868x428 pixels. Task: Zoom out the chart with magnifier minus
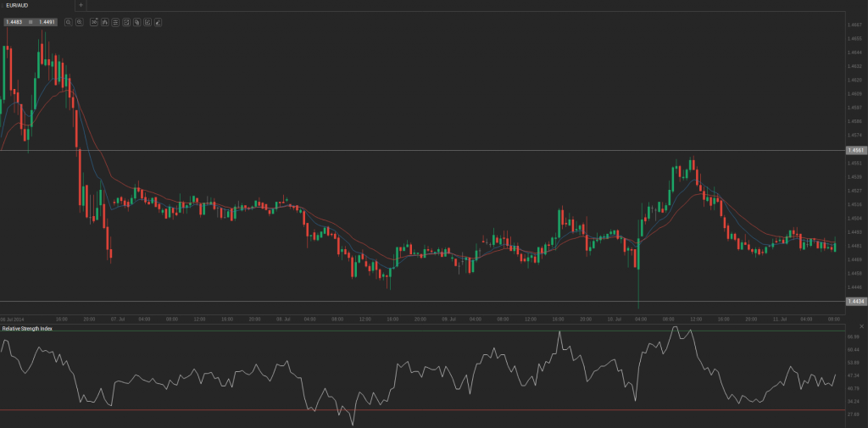(x=68, y=22)
